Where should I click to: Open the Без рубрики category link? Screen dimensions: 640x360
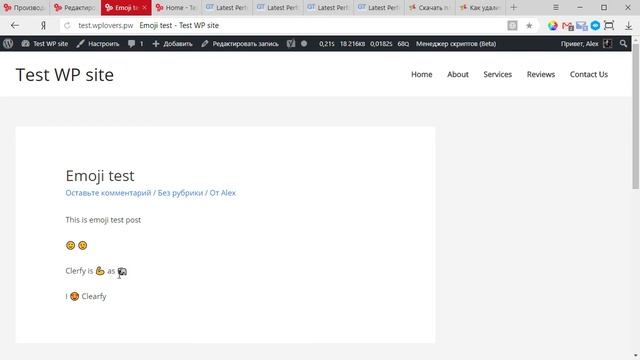[180, 193]
